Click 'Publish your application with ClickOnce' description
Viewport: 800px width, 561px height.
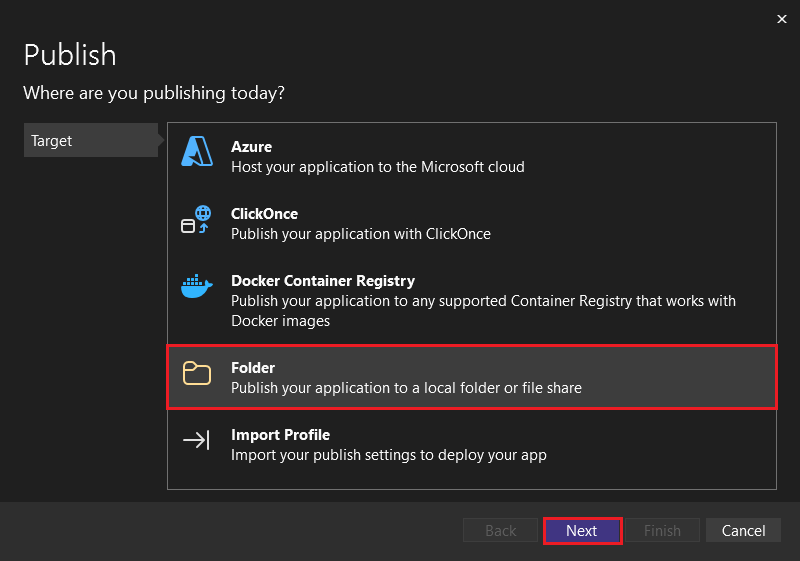pos(361,234)
